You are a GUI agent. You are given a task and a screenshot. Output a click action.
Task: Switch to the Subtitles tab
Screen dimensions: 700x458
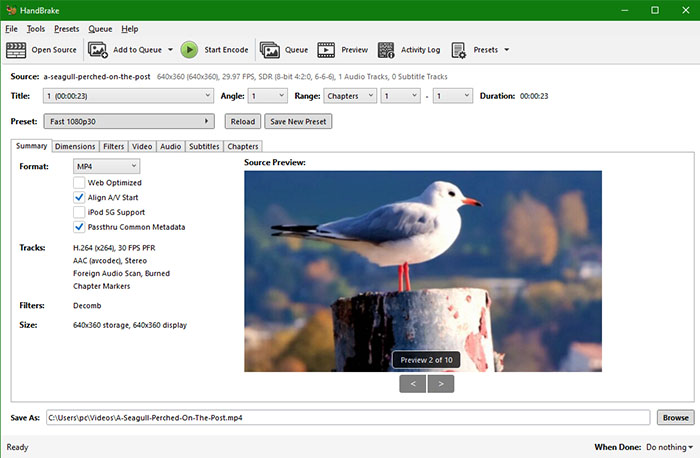pyautogui.click(x=204, y=146)
